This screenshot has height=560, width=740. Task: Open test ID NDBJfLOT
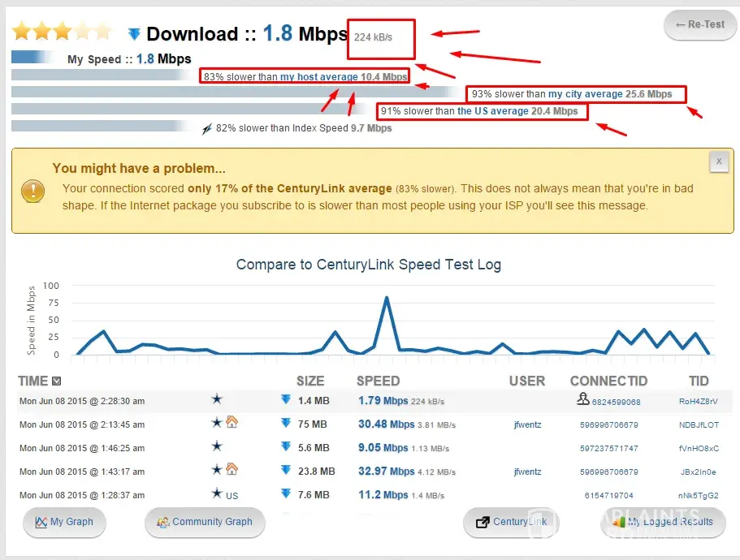pyautogui.click(x=699, y=424)
